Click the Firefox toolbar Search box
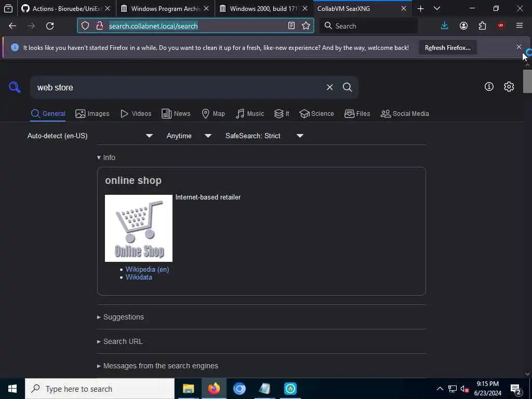The height and width of the screenshot is (399, 532). (x=369, y=26)
